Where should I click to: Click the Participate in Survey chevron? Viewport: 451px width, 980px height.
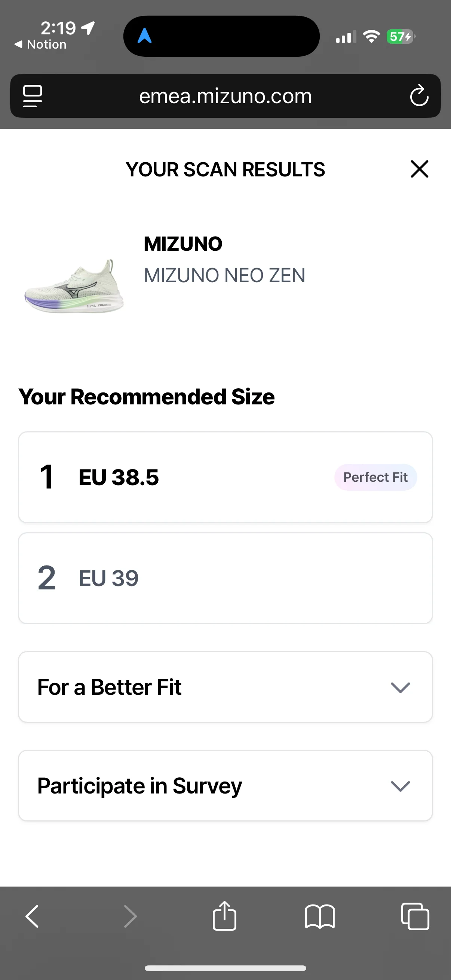click(x=401, y=786)
